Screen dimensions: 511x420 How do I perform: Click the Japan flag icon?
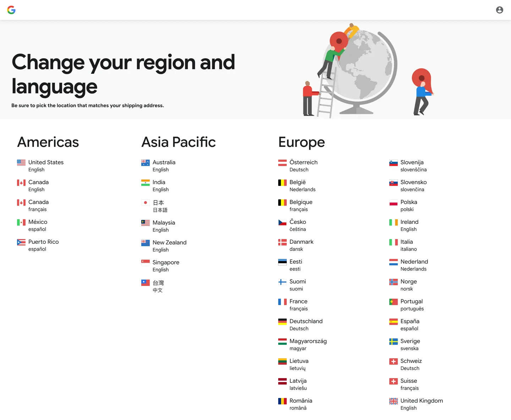pyautogui.click(x=145, y=203)
